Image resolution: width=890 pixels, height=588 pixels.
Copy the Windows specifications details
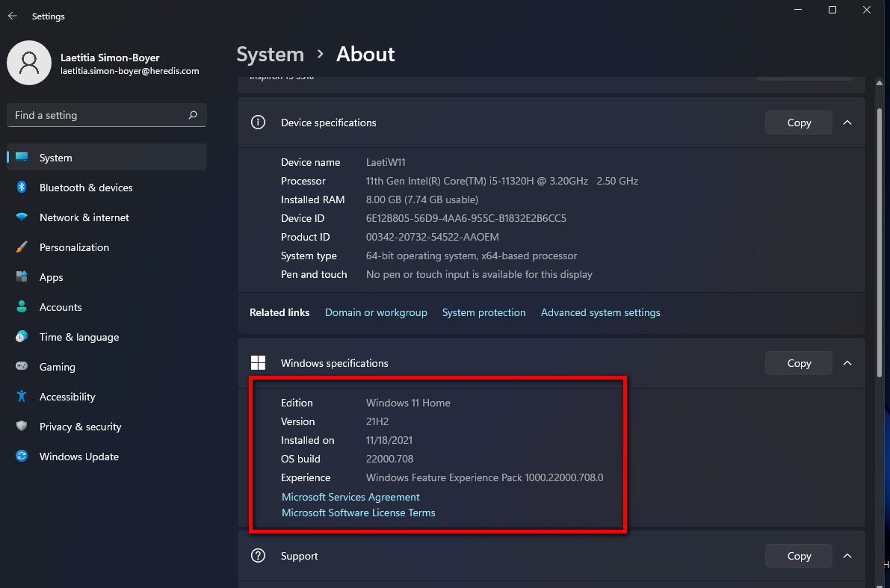[x=798, y=363]
